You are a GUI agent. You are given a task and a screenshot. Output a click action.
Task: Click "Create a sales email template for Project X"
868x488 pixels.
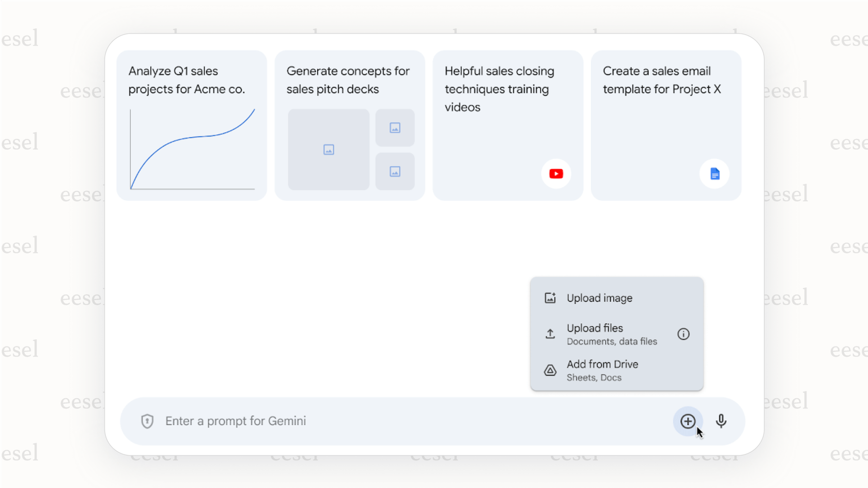[x=666, y=125]
